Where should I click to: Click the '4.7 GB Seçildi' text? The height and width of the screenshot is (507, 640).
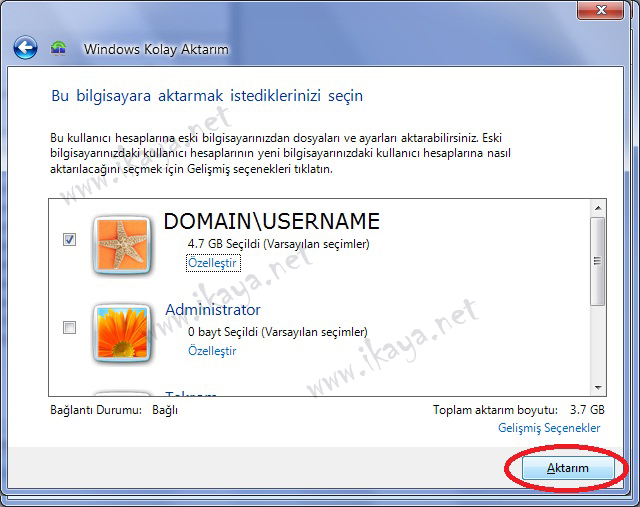click(224, 244)
